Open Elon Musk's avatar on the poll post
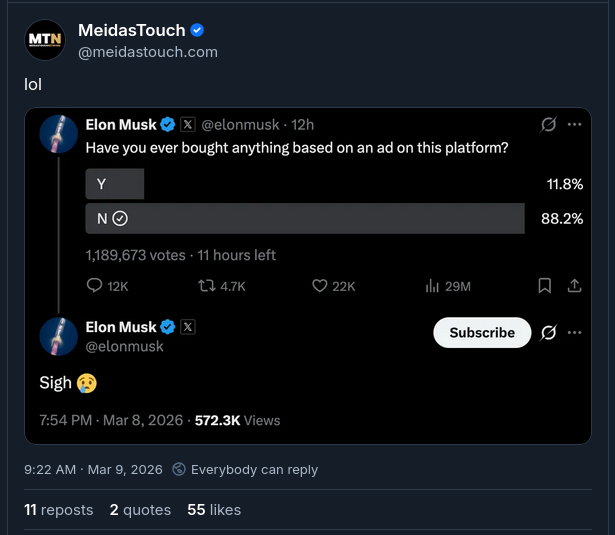This screenshot has width=615, height=535. coord(59,134)
